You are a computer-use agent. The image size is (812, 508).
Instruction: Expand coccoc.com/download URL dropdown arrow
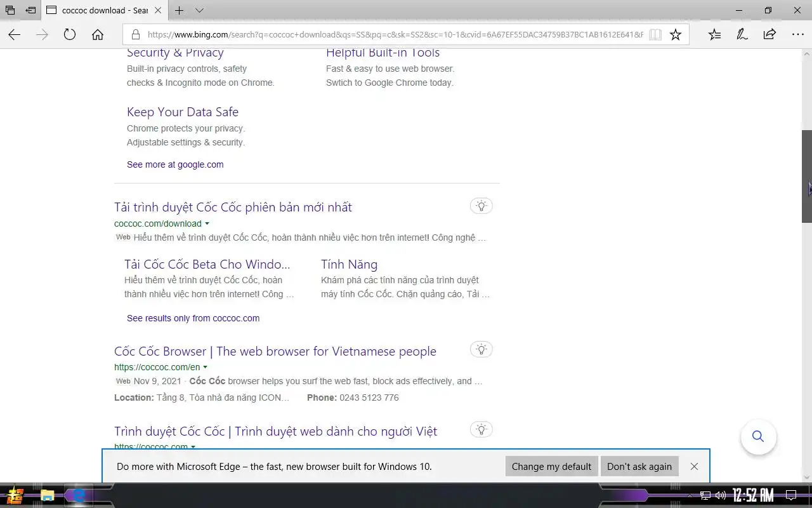(x=207, y=224)
